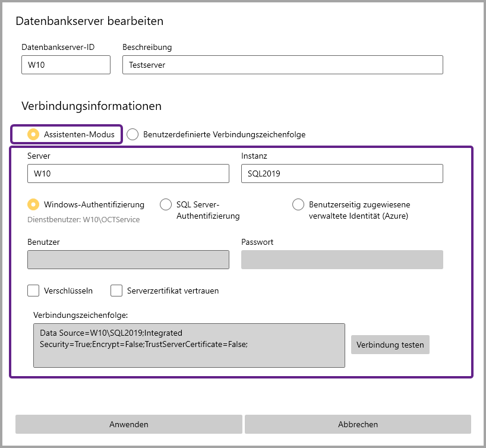
Task: Click the Instanz field showing SQL2019
Action: [342, 173]
